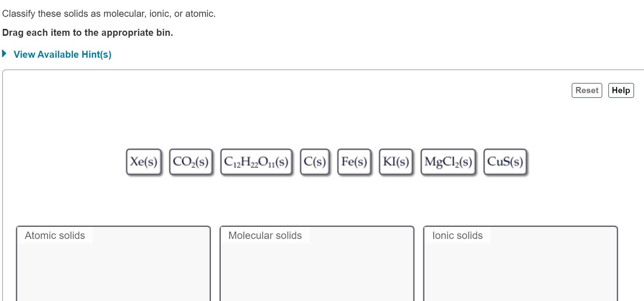
Task: Click the Reset button
Action: [586, 90]
